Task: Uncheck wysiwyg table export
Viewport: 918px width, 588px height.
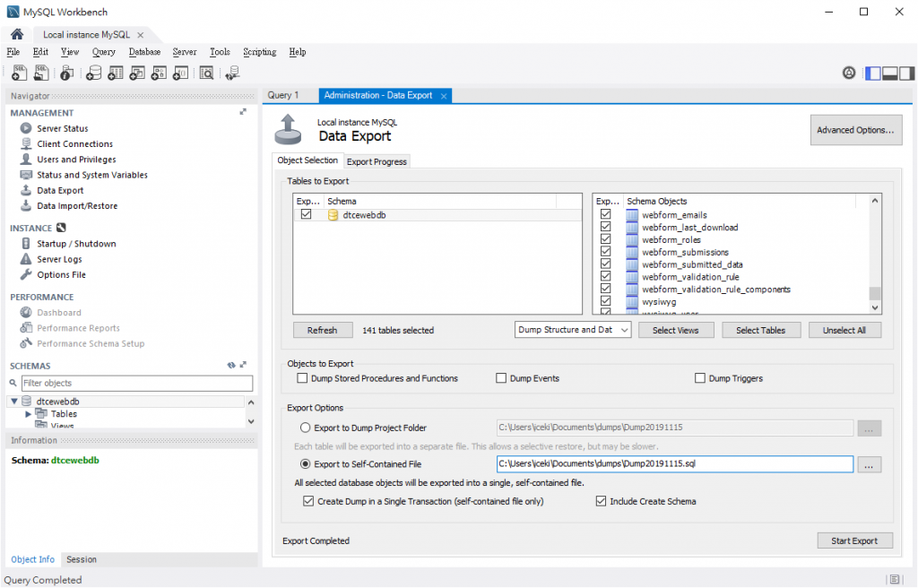Action: (605, 301)
